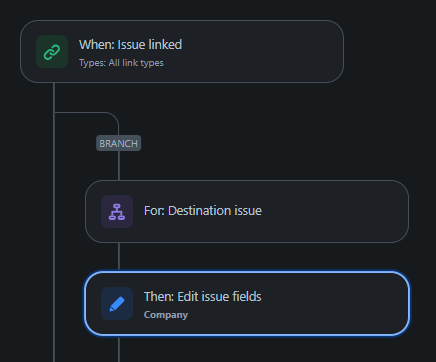Click the connector line between For and Then cards

[119, 256]
